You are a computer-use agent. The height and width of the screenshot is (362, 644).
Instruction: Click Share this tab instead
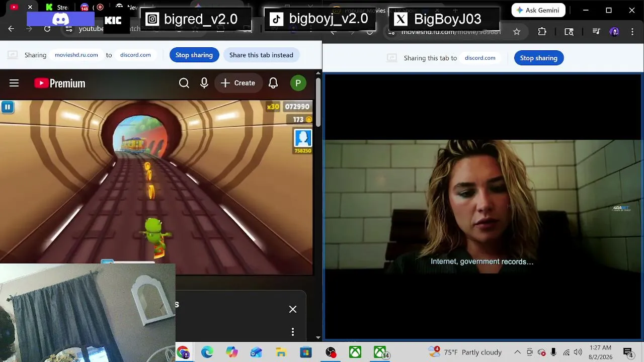[x=261, y=55]
